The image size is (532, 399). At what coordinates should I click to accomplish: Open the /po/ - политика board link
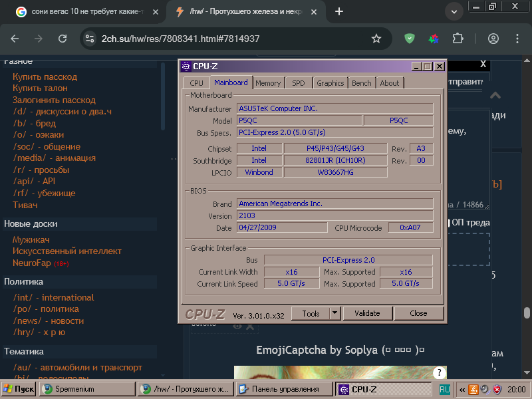46,309
